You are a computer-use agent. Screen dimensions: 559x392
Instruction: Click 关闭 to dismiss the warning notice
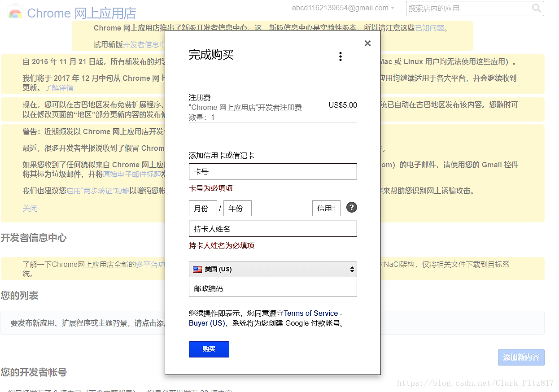pyautogui.click(x=30, y=208)
